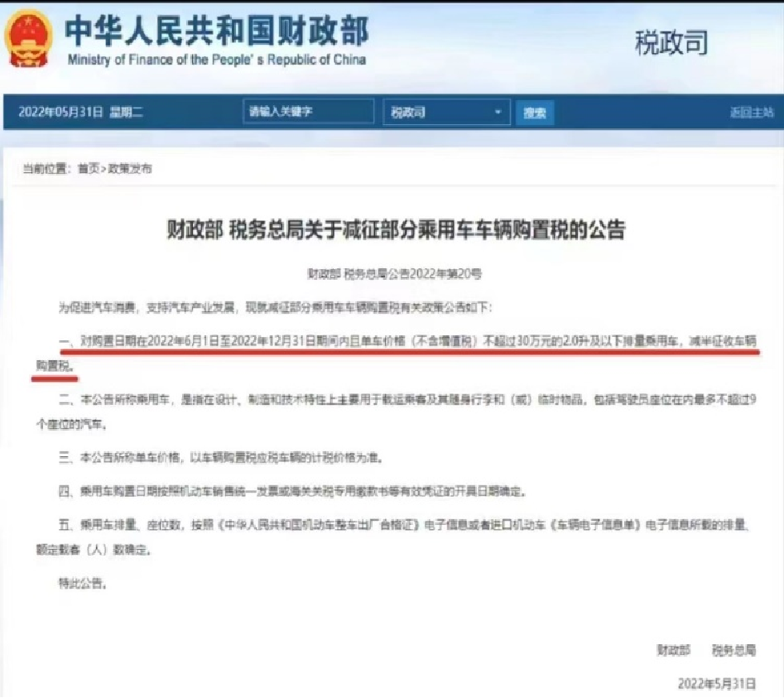Click the national emblem logo

tap(28, 38)
